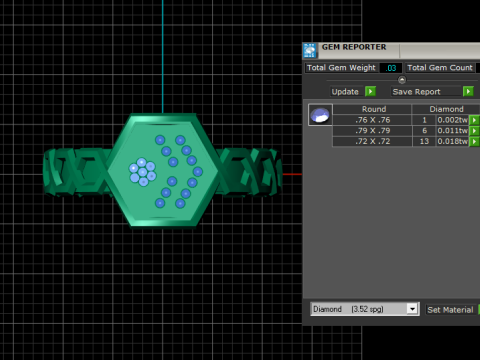Viewport: 480px width, 360px height.
Task: Open the Diamond material dropdown arrow
Action: click(x=412, y=309)
